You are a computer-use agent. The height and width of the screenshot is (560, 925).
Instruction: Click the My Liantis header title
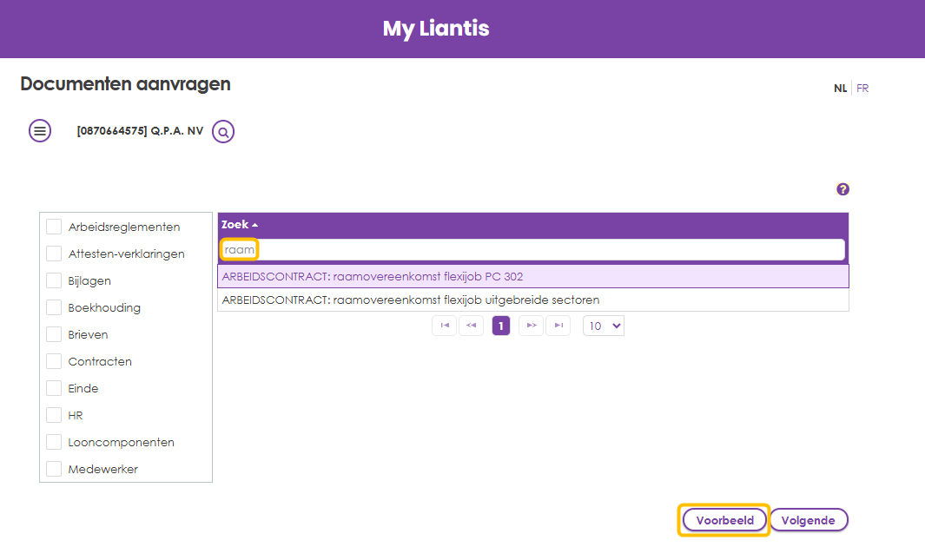coord(436,29)
